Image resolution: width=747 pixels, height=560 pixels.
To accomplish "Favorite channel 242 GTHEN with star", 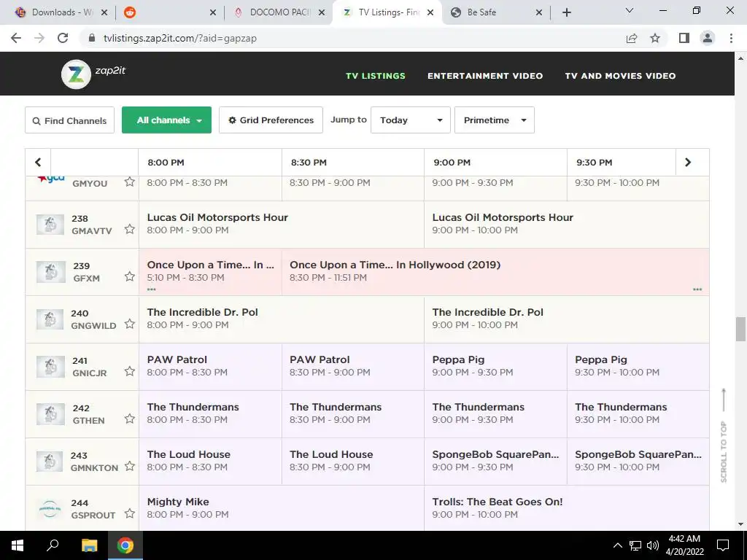I will point(130,419).
